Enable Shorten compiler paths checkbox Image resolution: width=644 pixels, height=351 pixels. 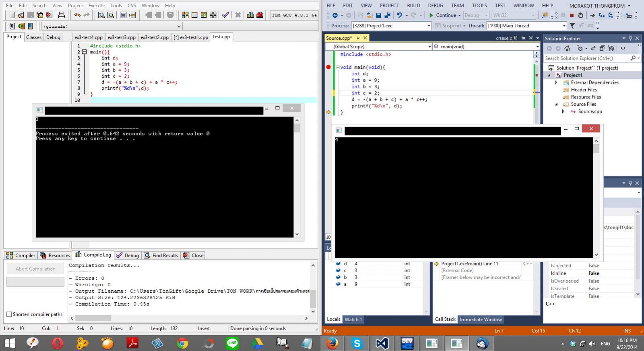9,314
